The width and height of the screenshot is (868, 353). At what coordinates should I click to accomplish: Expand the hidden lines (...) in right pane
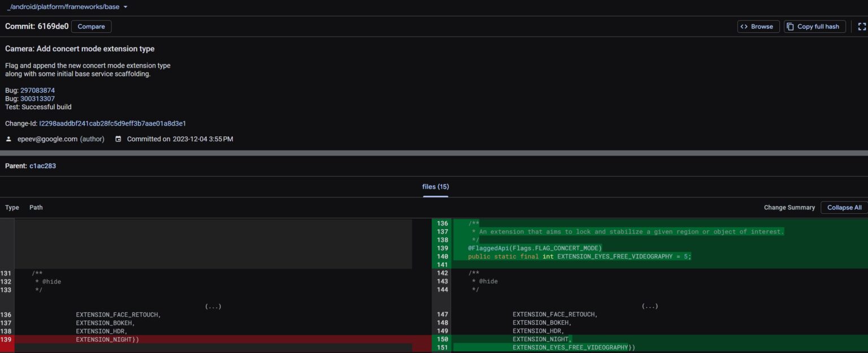click(x=649, y=307)
